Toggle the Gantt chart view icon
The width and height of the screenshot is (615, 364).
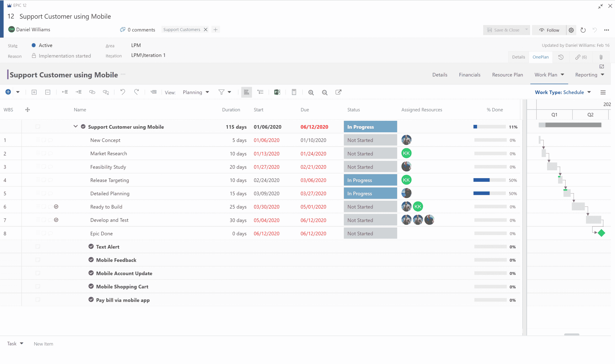(246, 92)
